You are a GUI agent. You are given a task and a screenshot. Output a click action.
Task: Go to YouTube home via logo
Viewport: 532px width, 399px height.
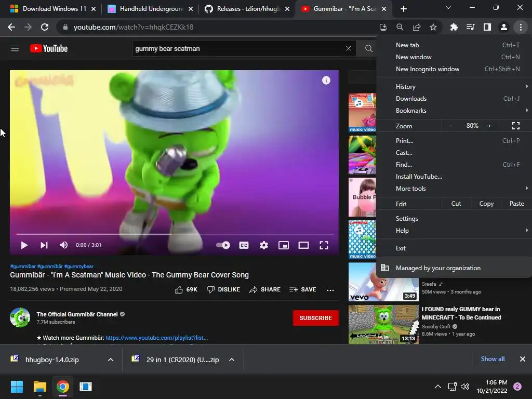point(49,48)
